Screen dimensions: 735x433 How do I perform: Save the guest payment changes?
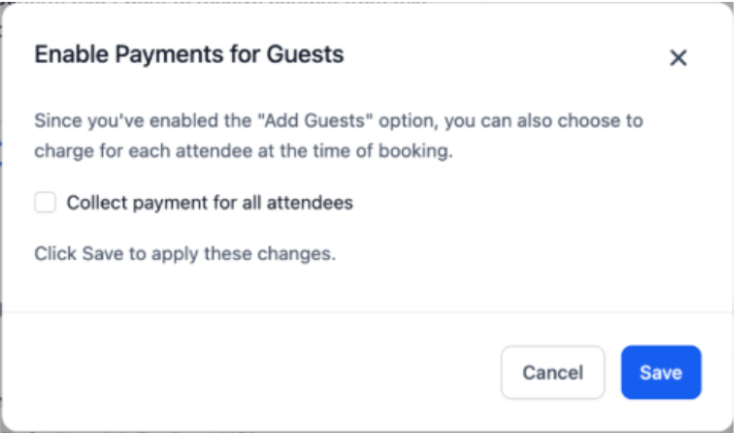tap(660, 372)
